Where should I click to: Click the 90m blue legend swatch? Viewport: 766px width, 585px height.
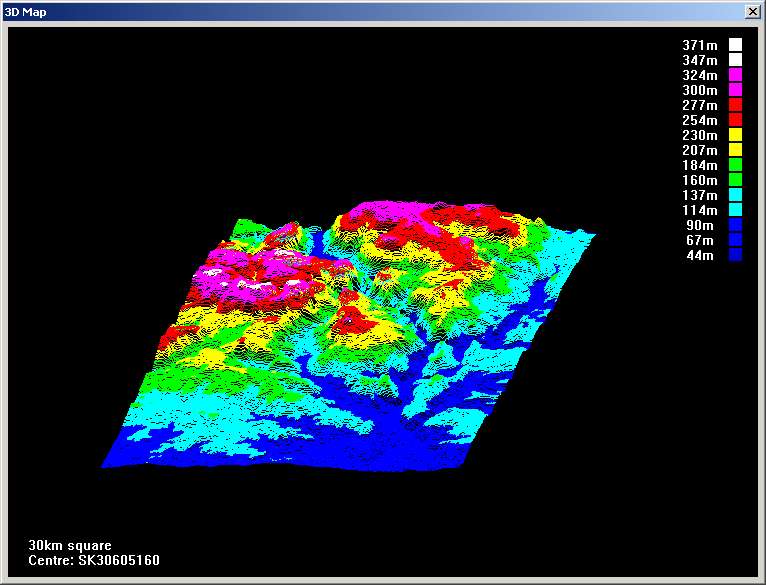click(x=735, y=225)
